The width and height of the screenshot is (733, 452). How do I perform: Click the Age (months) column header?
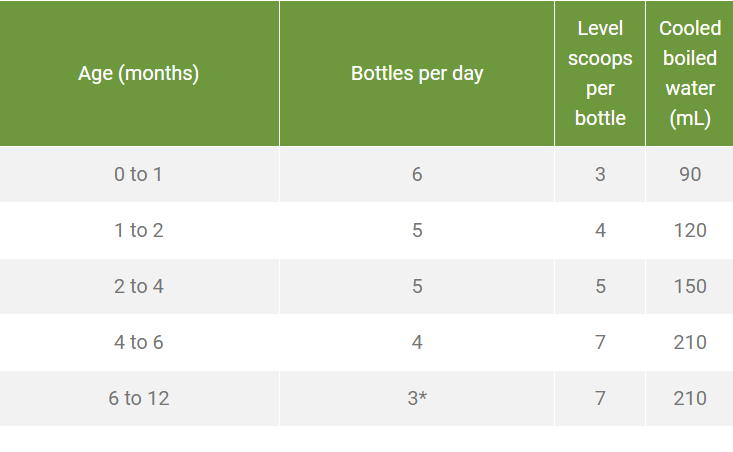tap(139, 73)
